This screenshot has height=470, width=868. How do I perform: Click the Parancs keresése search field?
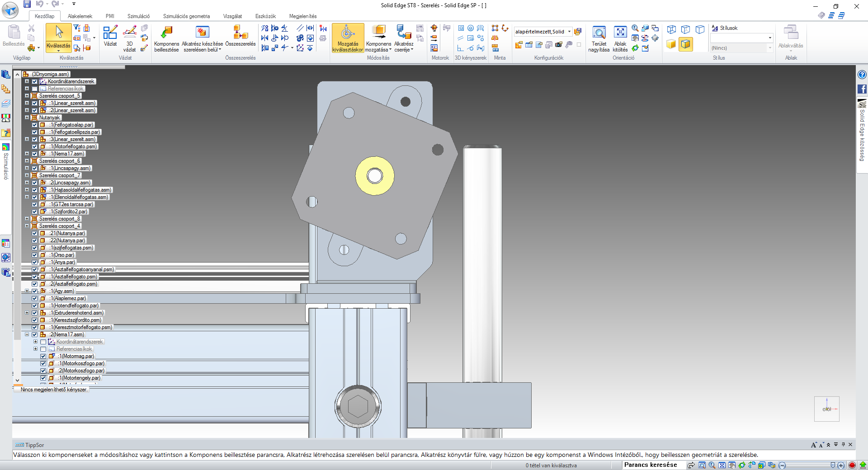tap(651, 465)
